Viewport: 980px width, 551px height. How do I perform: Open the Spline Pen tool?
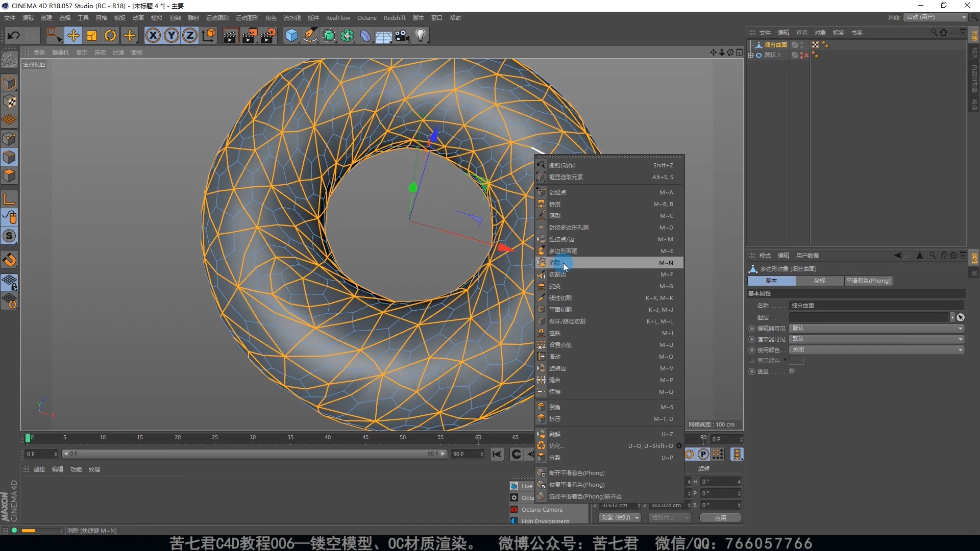[x=310, y=36]
